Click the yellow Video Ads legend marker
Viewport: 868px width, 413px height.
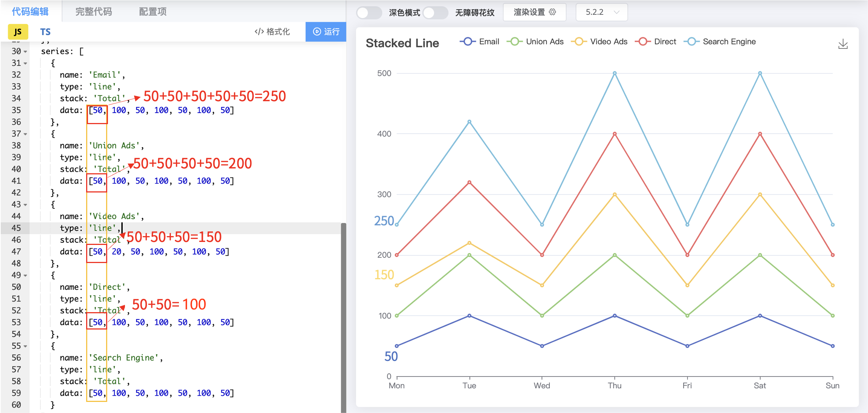pyautogui.click(x=579, y=41)
